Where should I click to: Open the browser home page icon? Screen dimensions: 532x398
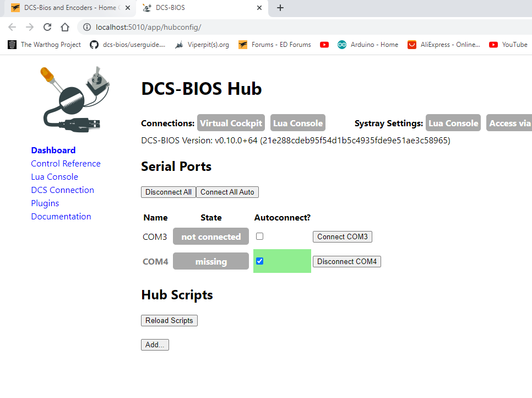point(65,27)
